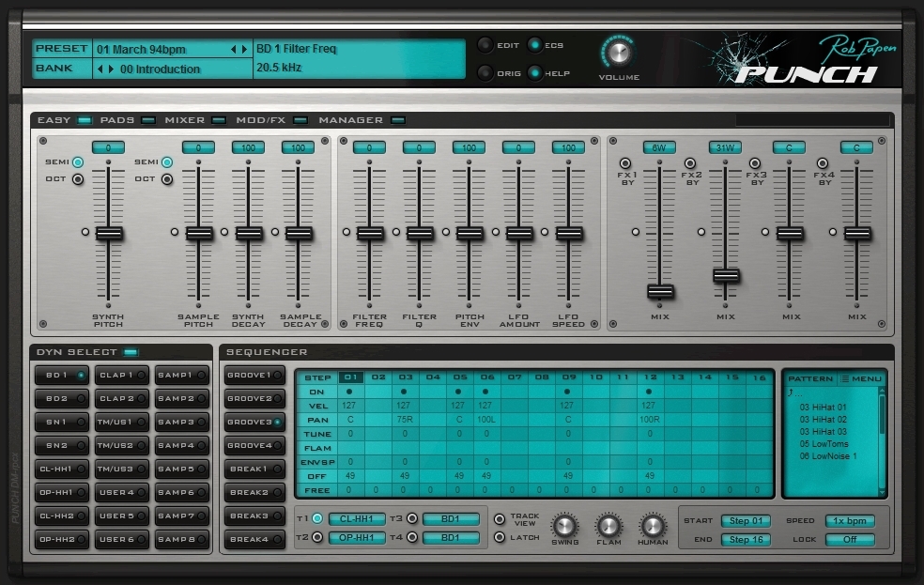Open the SPEED 1x bpm dropdown

pyautogui.click(x=849, y=521)
